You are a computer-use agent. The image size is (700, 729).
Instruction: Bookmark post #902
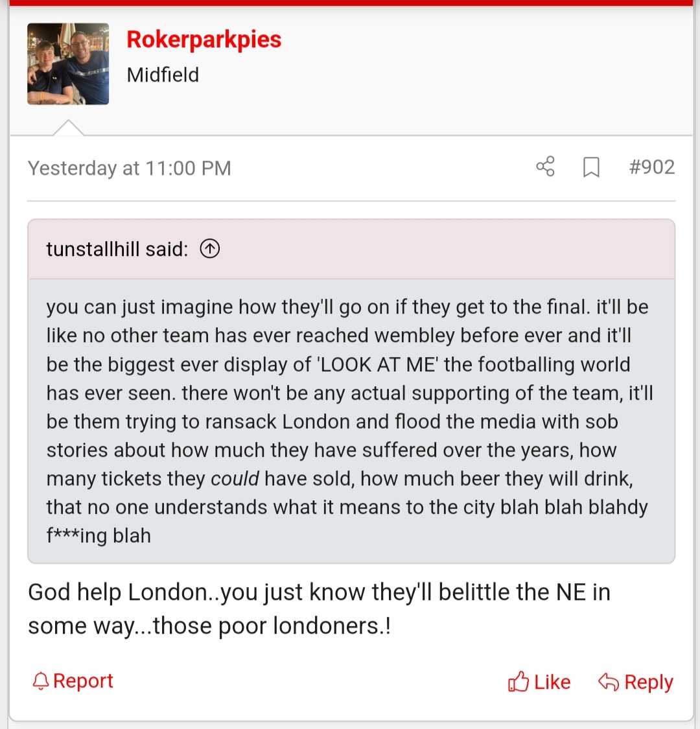(590, 168)
